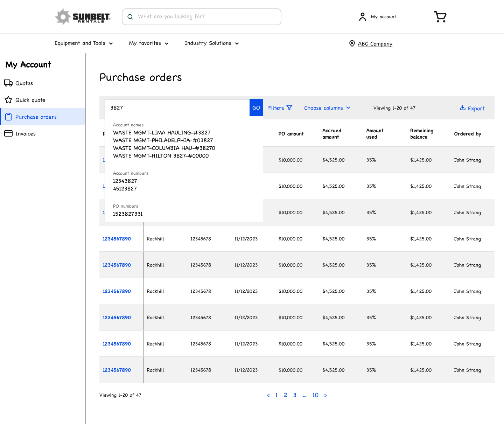Image resolution: width=504 pixels, height=424 pixels.
Task: Click the PO amount column header
Action: (291, 134)
